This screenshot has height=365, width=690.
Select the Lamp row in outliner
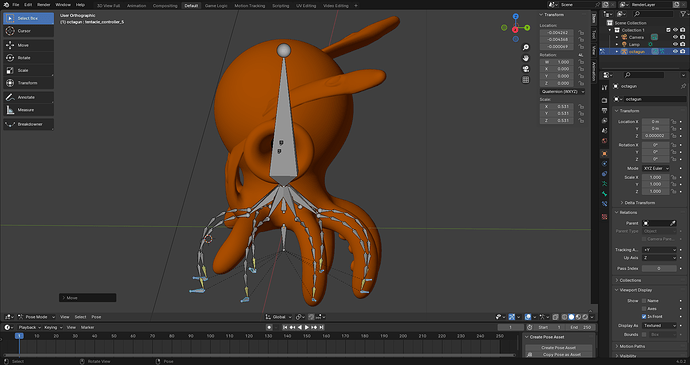coord(645,44)
